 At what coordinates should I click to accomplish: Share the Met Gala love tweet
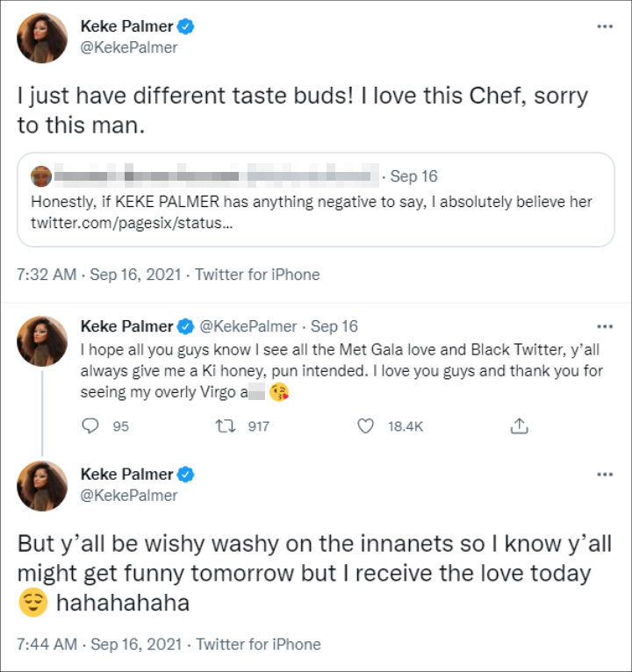click(519, 426)
